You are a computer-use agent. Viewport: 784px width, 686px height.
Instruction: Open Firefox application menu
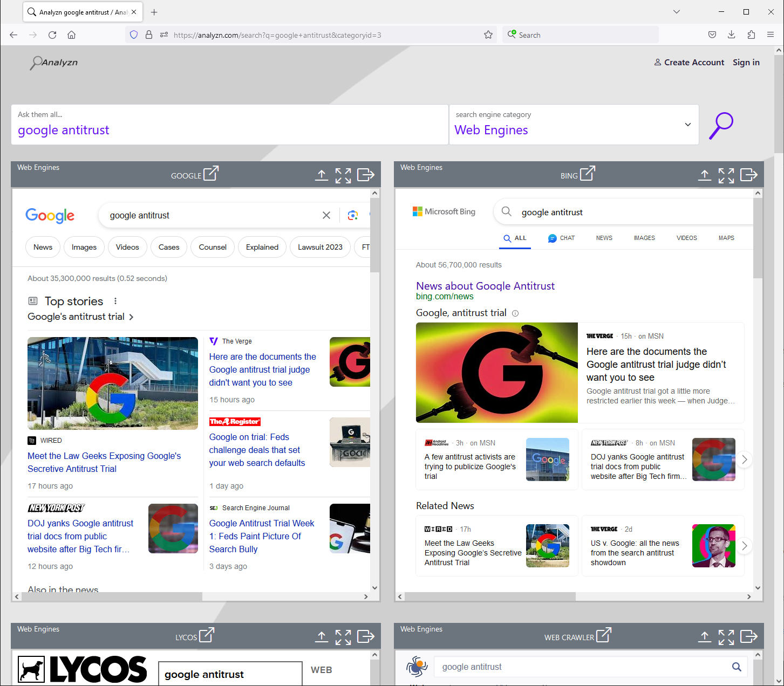pyautogui.click(x=771, y=35)
